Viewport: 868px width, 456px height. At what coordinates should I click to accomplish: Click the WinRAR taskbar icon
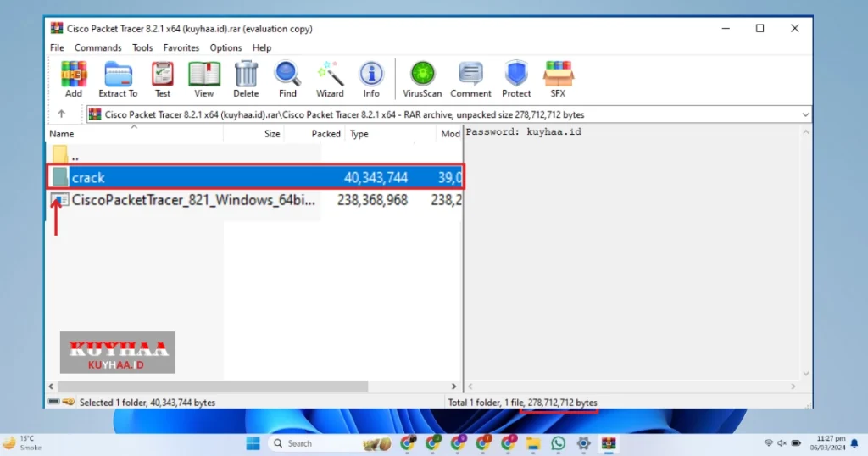click(609, 443)
